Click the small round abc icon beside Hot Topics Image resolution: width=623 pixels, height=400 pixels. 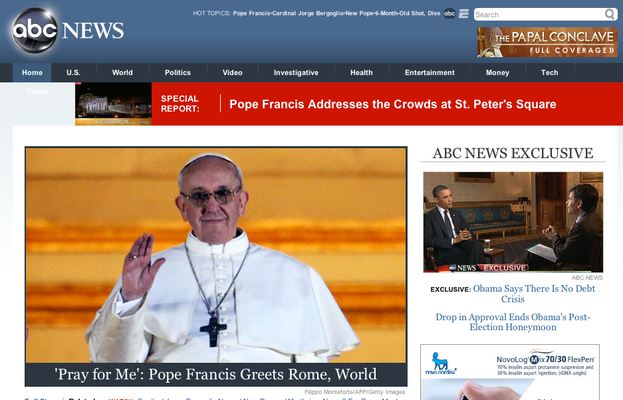pos(449,14)
